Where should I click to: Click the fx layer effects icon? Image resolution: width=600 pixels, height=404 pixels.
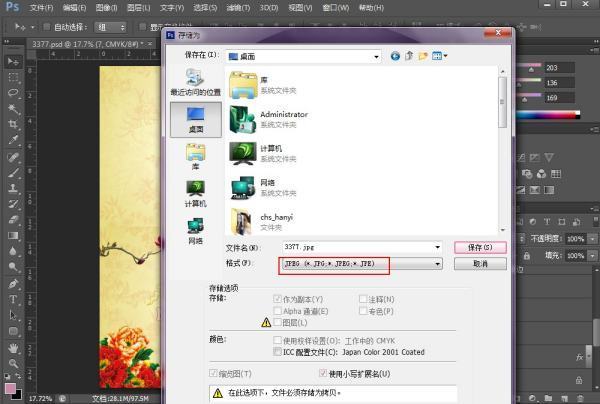[x=580, y=357]
